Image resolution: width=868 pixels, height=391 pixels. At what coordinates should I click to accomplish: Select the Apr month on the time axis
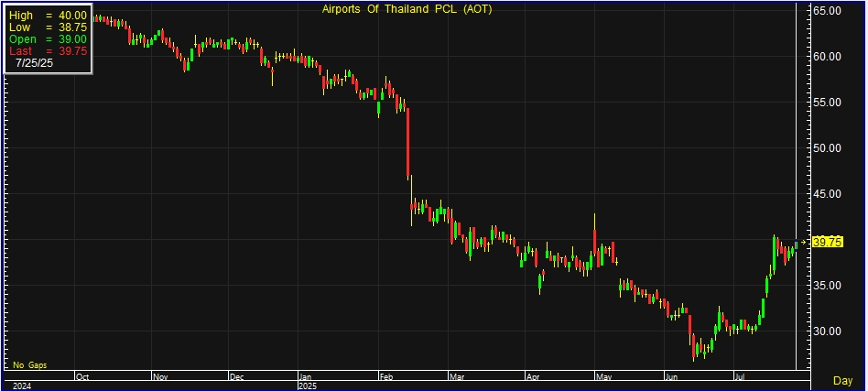(x=531, y=376)
